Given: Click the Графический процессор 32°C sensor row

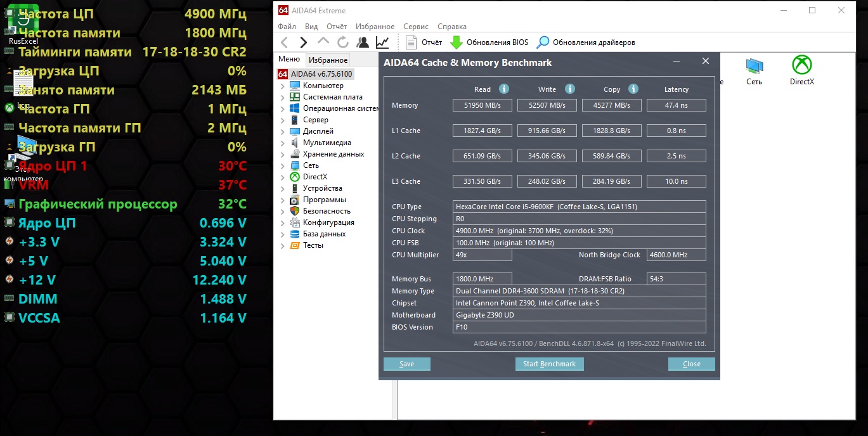Looking at the screenshot, I should (x=125, y=204).
